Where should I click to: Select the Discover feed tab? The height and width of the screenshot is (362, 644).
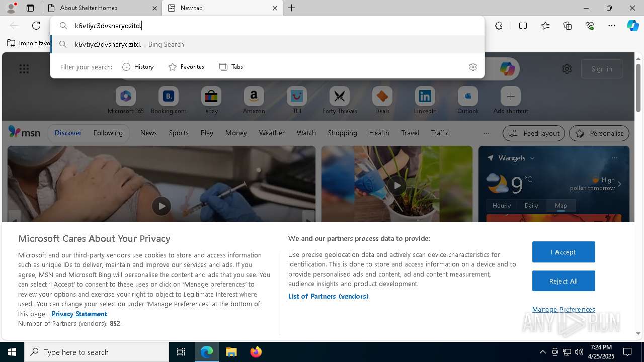click(x=68, y=133)
